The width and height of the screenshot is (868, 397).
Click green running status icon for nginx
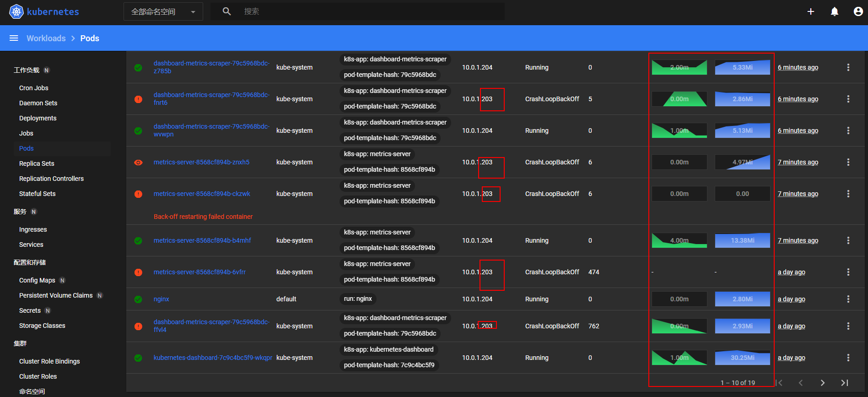138,299
